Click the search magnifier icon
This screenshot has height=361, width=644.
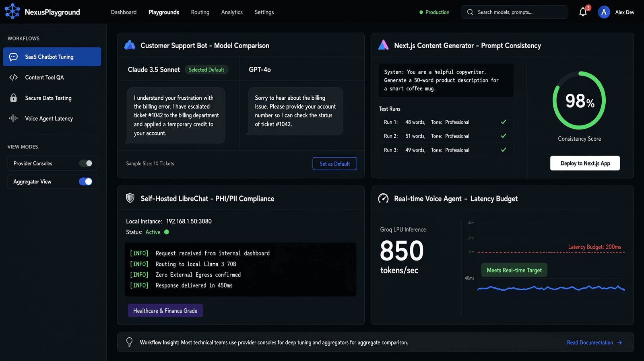click(470, 12)
